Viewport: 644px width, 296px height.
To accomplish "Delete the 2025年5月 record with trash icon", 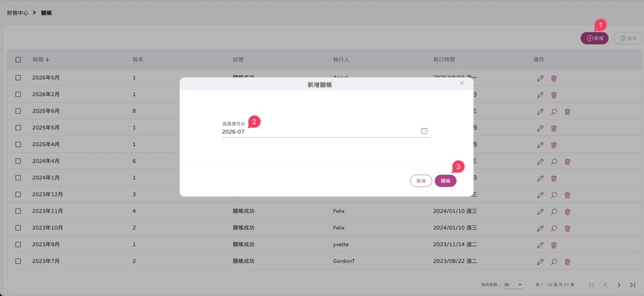I will [x=554, y=128].
